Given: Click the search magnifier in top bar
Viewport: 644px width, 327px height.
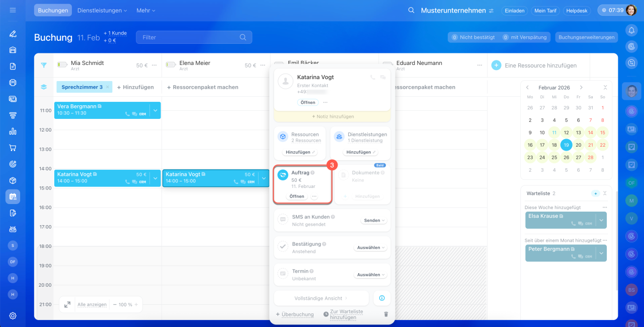Looking at the screenshot, I should (x=411, y=11).
